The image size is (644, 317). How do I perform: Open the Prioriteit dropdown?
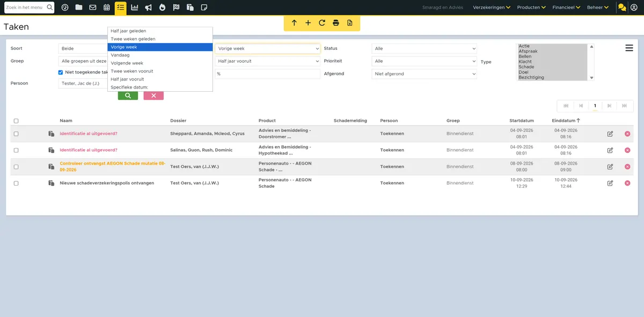tap(424, 61)
